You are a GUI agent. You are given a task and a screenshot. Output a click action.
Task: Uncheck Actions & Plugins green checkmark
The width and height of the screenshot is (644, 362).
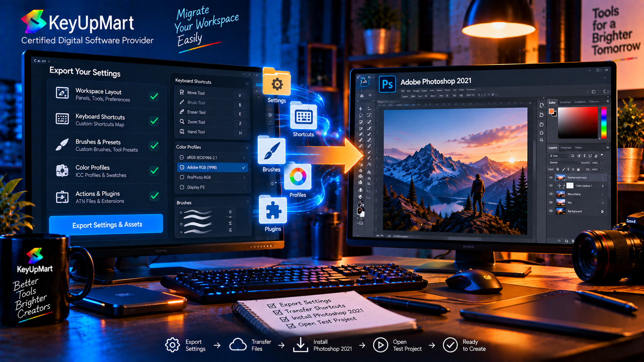pos(154,196)
